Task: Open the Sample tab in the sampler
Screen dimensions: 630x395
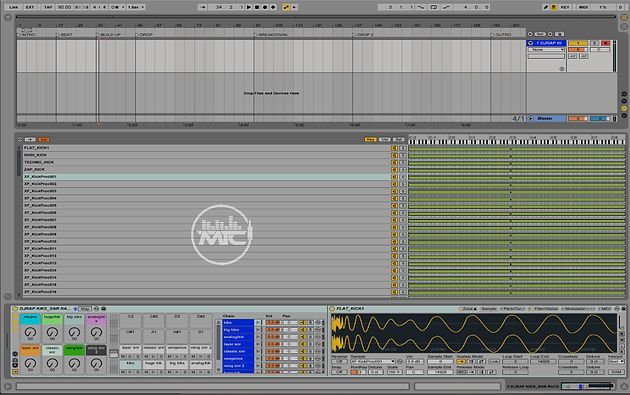Action: click(x=489, y=309)
